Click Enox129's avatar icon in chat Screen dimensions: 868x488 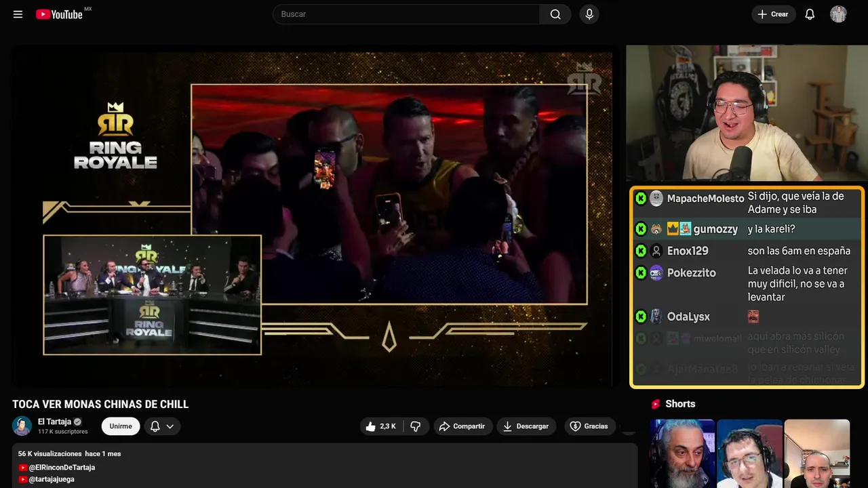pyautogui.click(x=656, y=251)
